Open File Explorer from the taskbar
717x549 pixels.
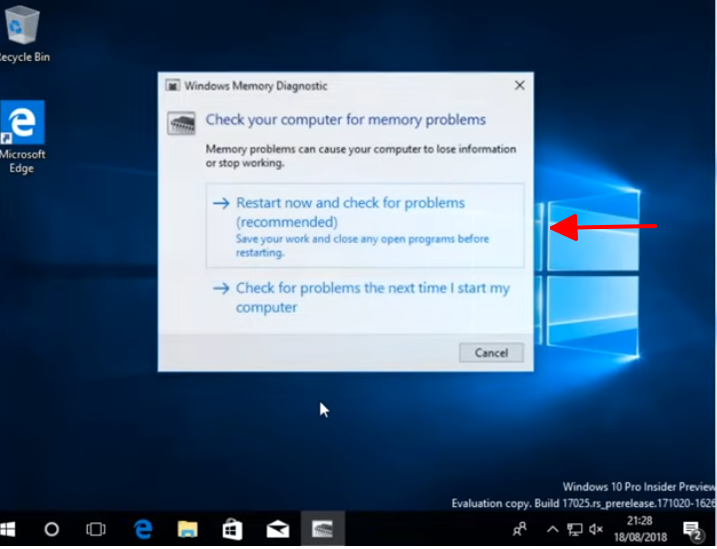pos(187,528)
